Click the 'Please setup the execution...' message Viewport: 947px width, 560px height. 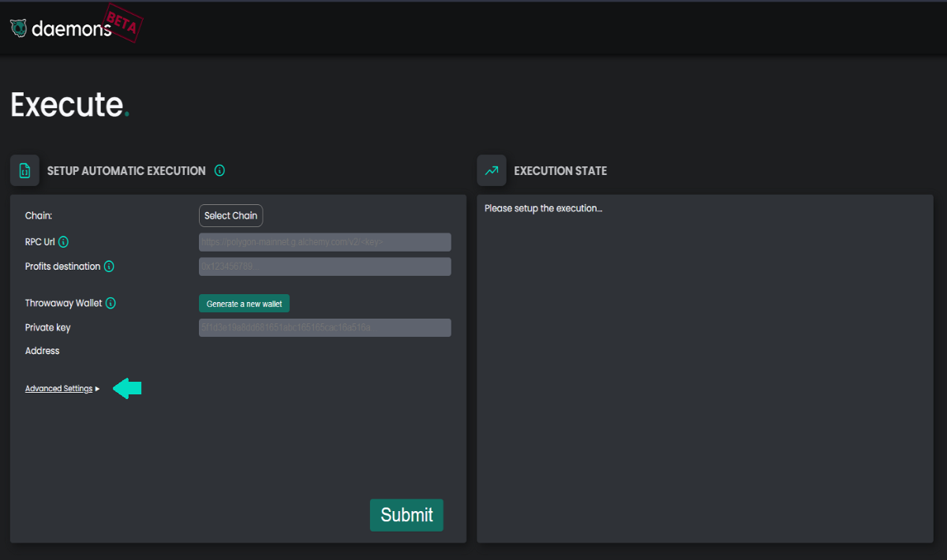(544, 209)
